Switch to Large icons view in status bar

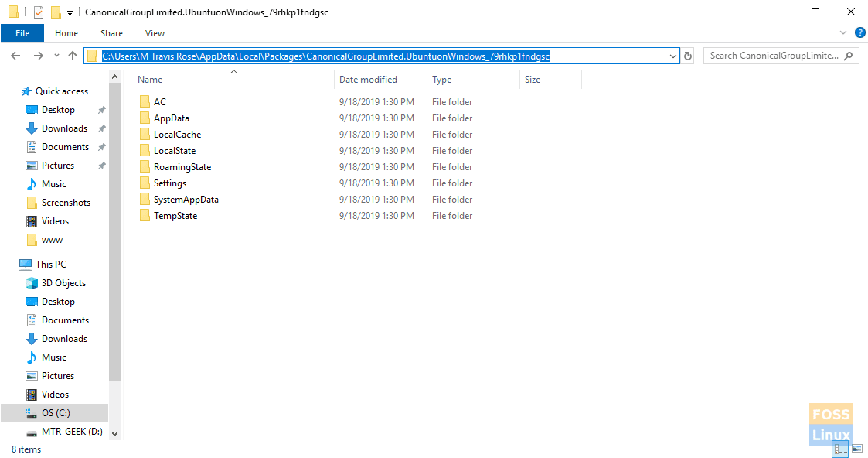pos(857,449)
